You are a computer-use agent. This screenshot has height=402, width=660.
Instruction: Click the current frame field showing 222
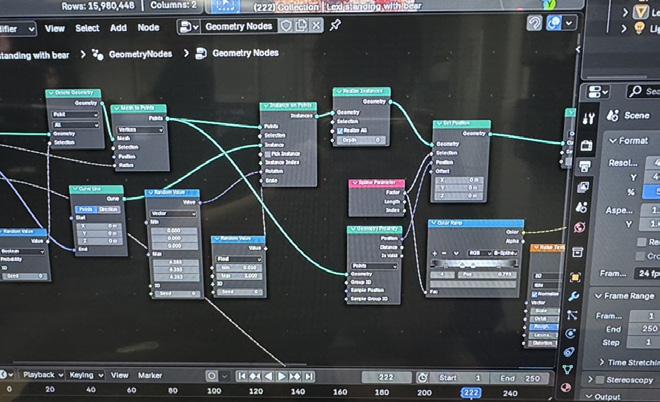point(386,377)
